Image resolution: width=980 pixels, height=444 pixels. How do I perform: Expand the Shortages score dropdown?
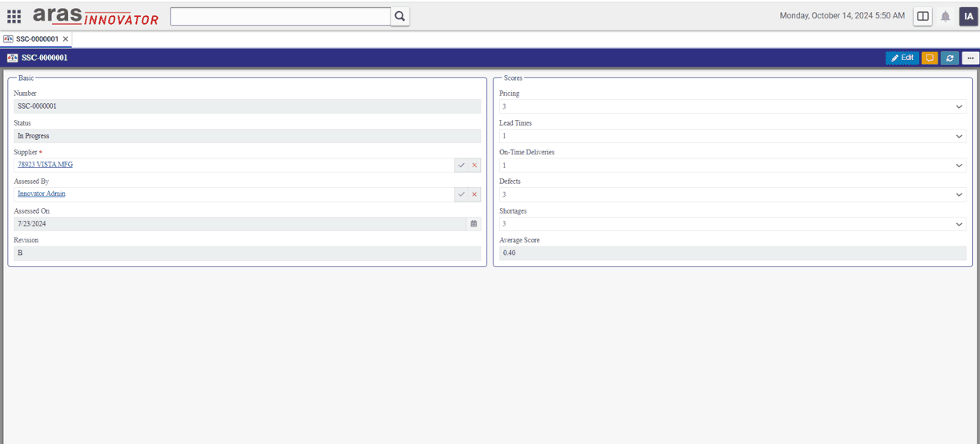[959, 224]
